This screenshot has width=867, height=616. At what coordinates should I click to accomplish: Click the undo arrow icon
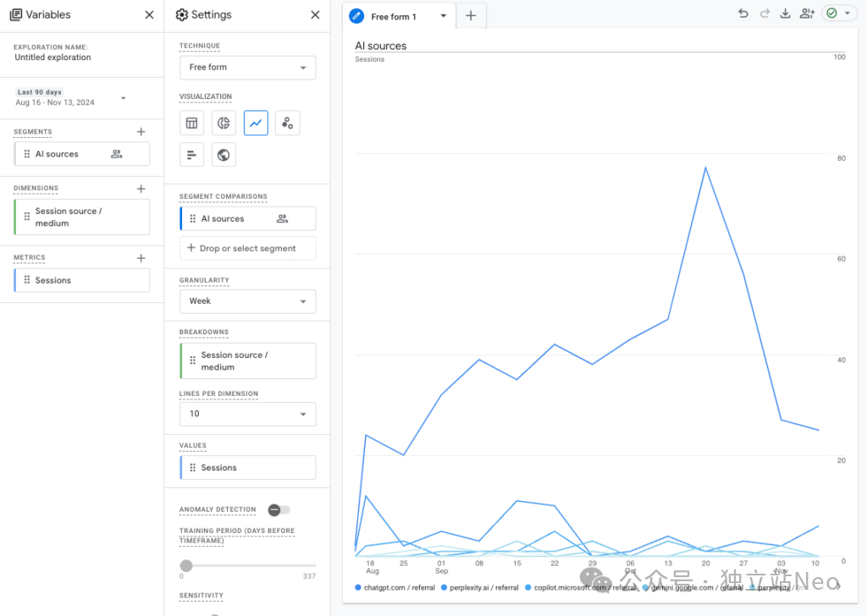pyautogui.click(x=743, y=14)
